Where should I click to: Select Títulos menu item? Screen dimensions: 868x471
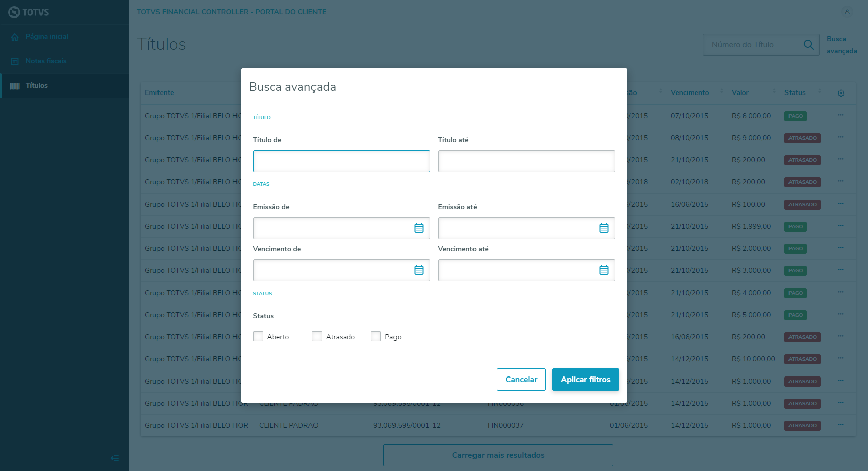point(64,86)
